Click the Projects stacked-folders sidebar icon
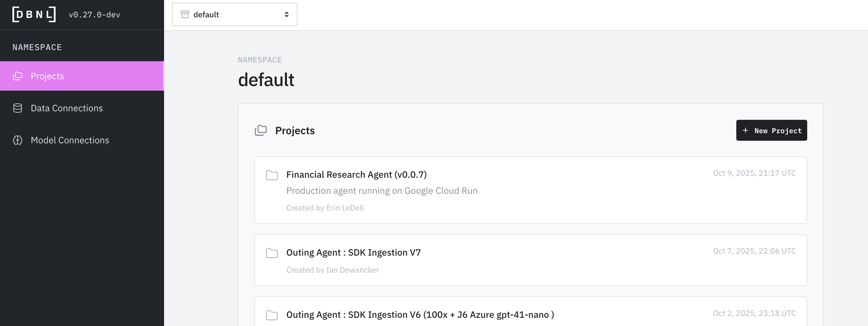Screen dimensions: 868x326 click(18, 76)
